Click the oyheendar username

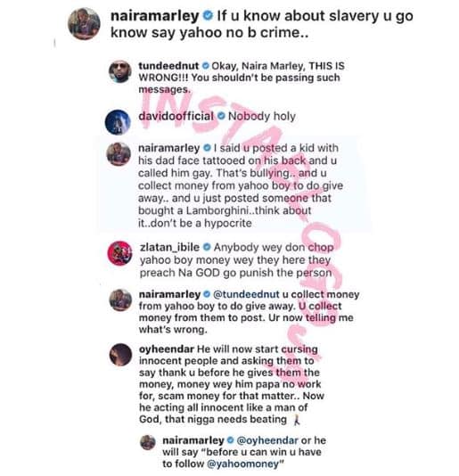coord(167,349)
